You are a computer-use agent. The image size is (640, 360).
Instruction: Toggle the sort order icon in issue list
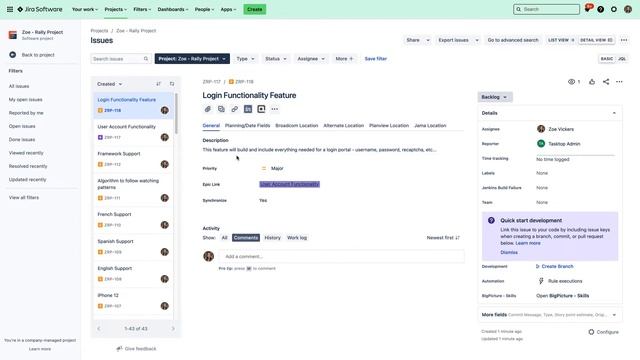(x=158, y=84)
